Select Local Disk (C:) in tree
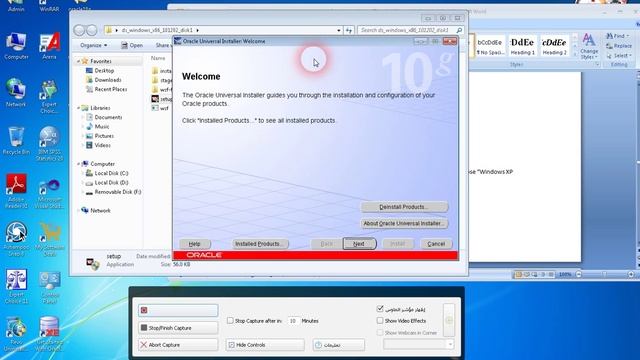640x360 pixels. click(x=107, y=173)
